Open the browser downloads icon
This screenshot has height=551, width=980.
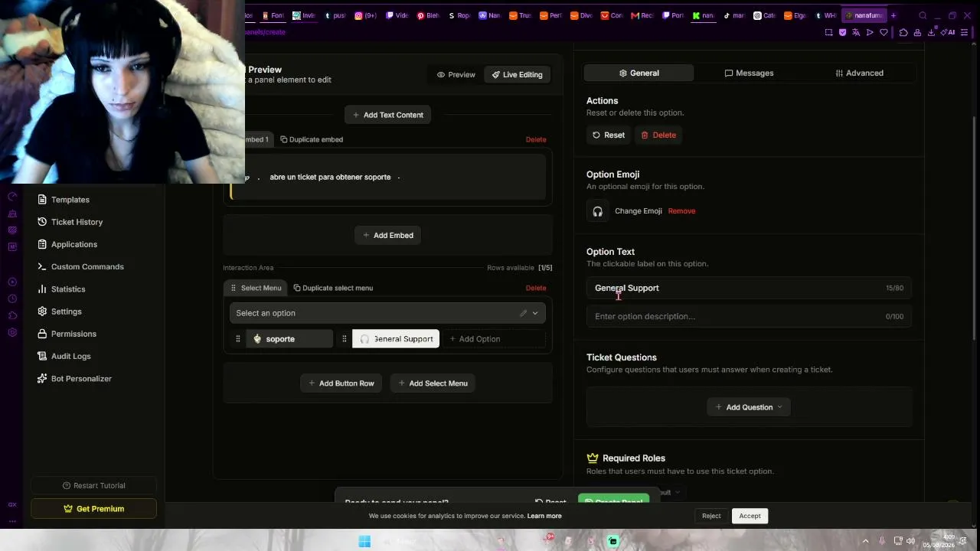click(931, 32)
